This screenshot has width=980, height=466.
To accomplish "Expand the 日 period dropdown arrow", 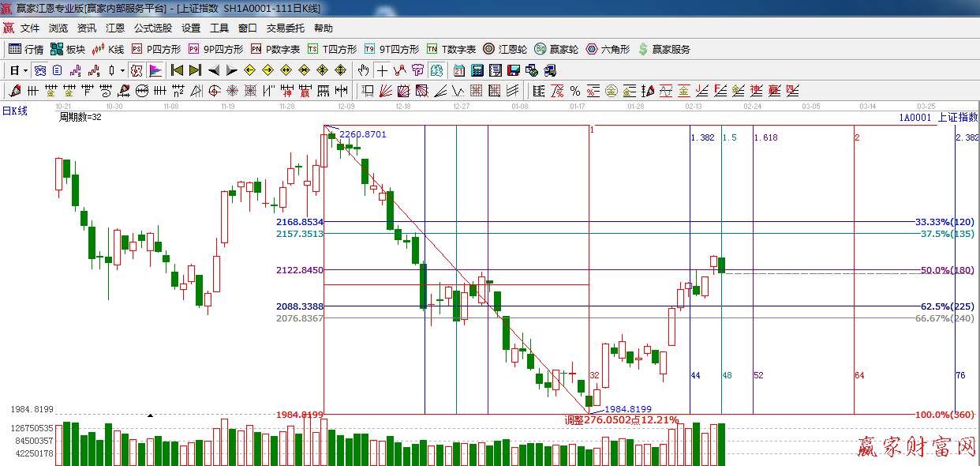I will (x=25, y=70).
